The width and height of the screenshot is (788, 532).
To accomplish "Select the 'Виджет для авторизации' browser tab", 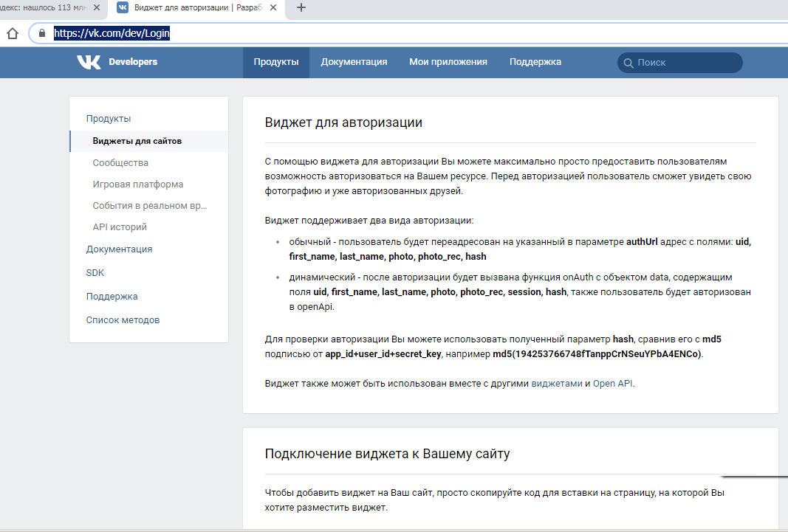I will pos(197,7).
